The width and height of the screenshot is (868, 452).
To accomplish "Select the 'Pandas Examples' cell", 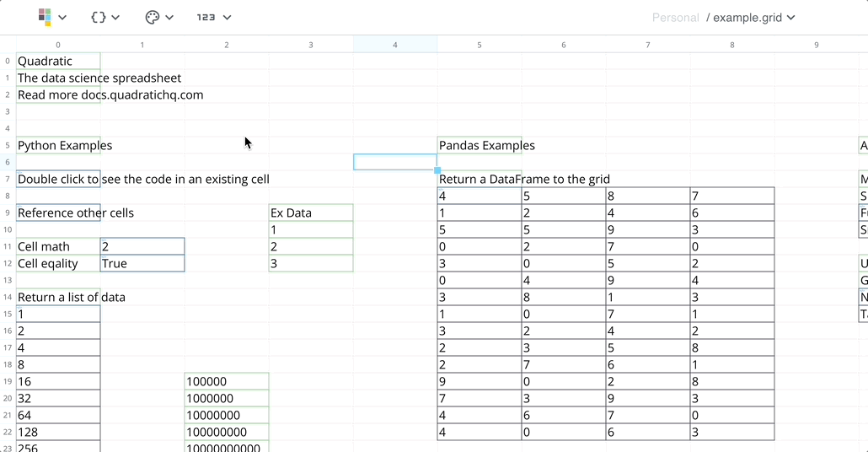I will [x=480, y=145].
